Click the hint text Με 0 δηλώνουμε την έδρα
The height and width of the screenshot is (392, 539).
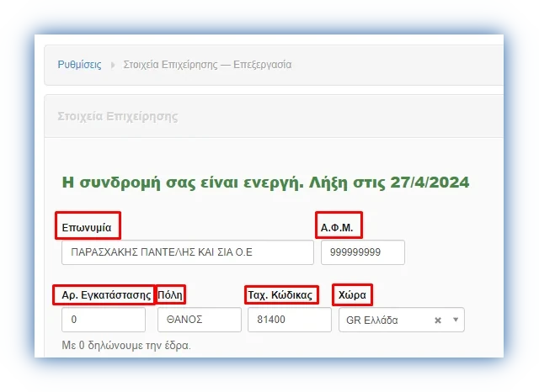tap(126, 345)
